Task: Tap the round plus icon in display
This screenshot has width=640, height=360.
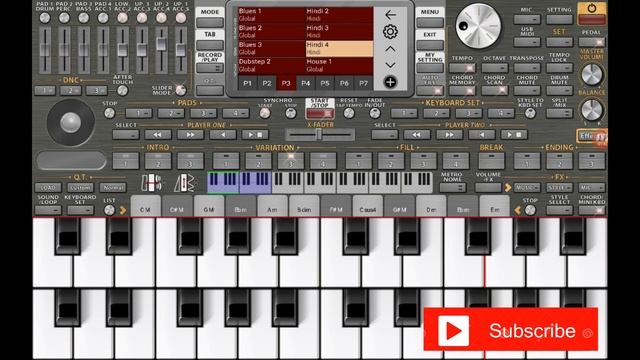Action: pos(390,82)
